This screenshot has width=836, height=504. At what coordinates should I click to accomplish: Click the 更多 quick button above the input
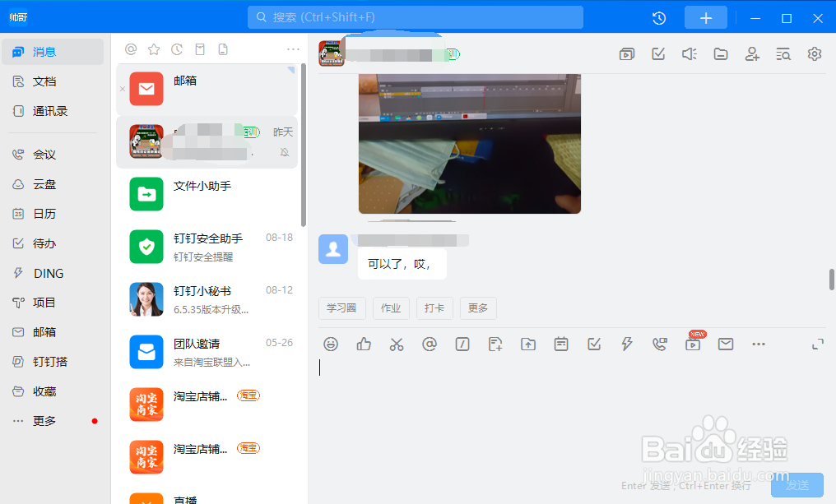pyautogui.click(x=478, y=308)
